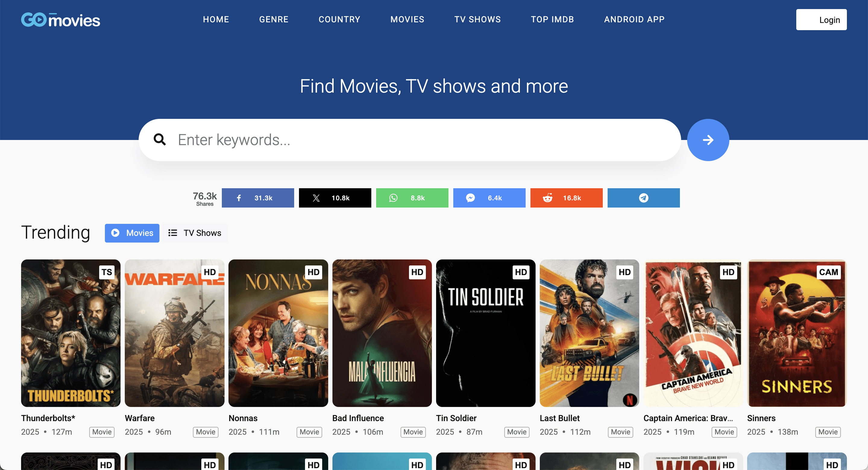Open the HOME menu item
Image resolution: width=868 pixels, height=470 pixels.
pyautogui.click(x=216, y=20)
